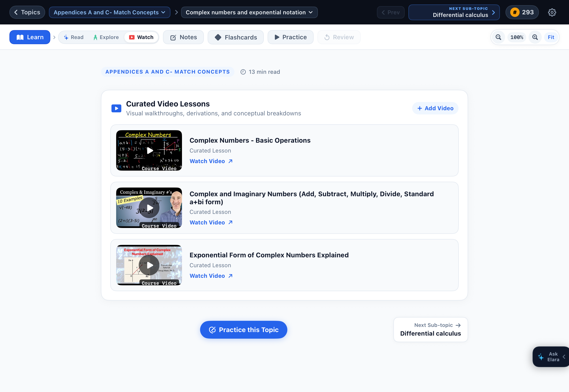Click the Add Video button

[435, 108]
